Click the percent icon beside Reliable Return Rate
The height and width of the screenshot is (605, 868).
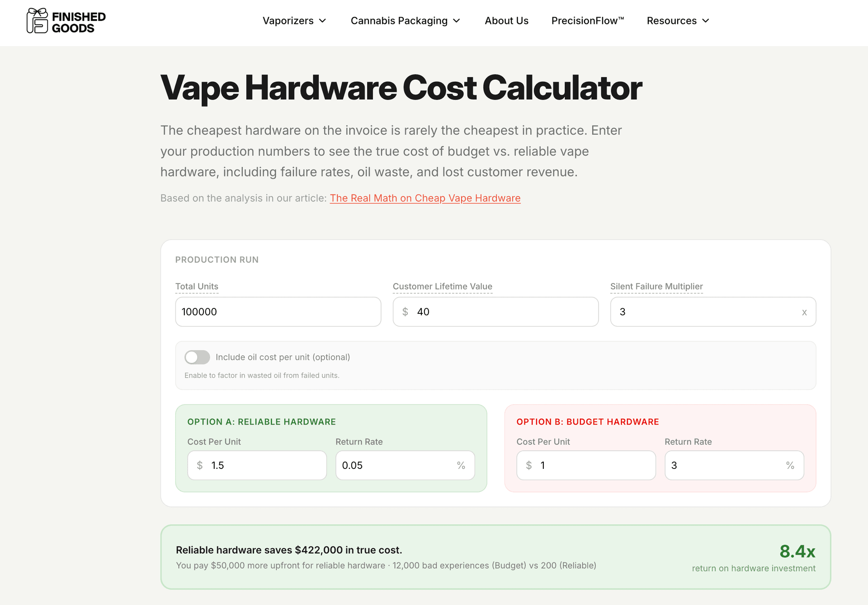[x=461, y=465]
